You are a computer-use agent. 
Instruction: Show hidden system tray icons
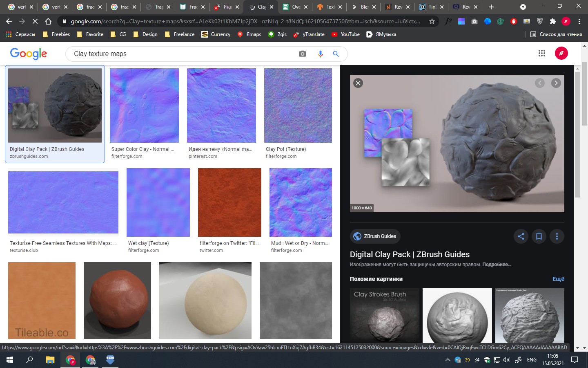tap(448, 360)
